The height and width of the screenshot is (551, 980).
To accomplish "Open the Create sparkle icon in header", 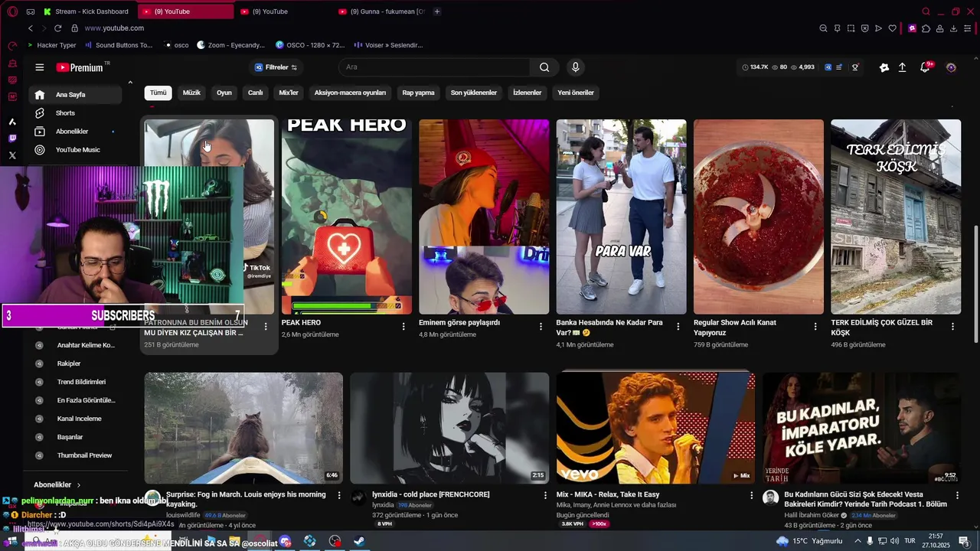I will click(x=884, y=67).
